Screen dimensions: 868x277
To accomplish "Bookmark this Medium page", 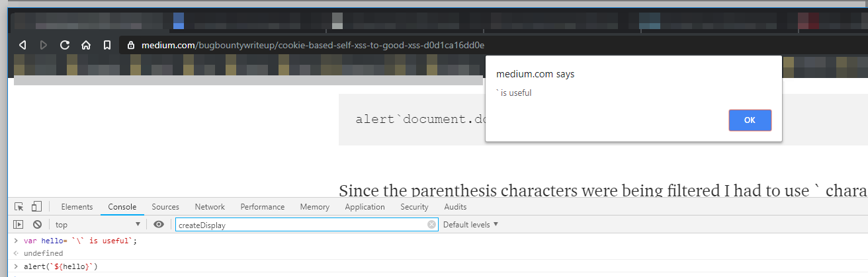I will point(107,45).
